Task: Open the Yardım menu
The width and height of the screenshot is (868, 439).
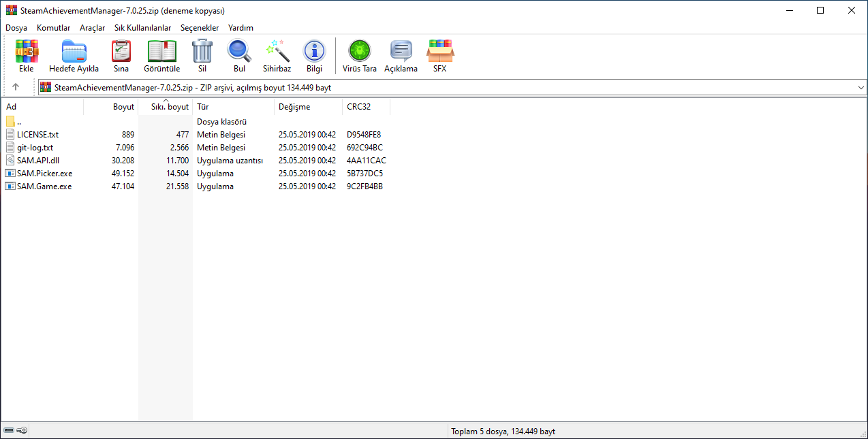Action: 241,28
